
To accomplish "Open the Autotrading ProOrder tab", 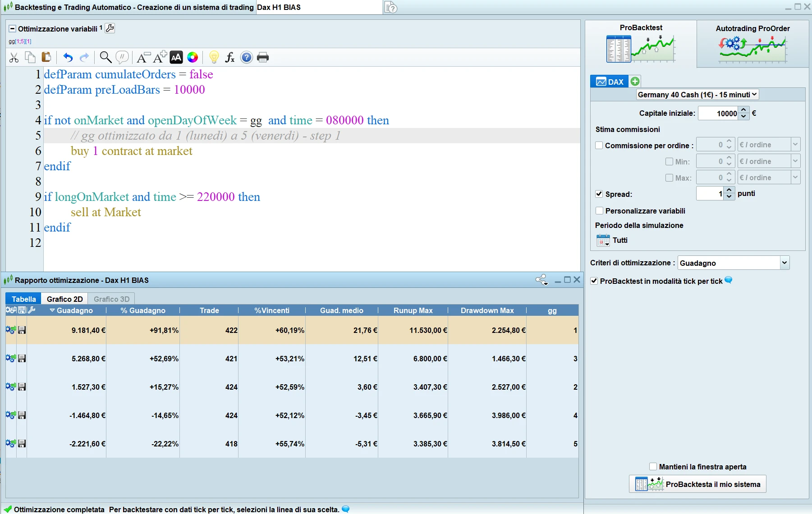I will pyautogui.click(x=752, y=44).
